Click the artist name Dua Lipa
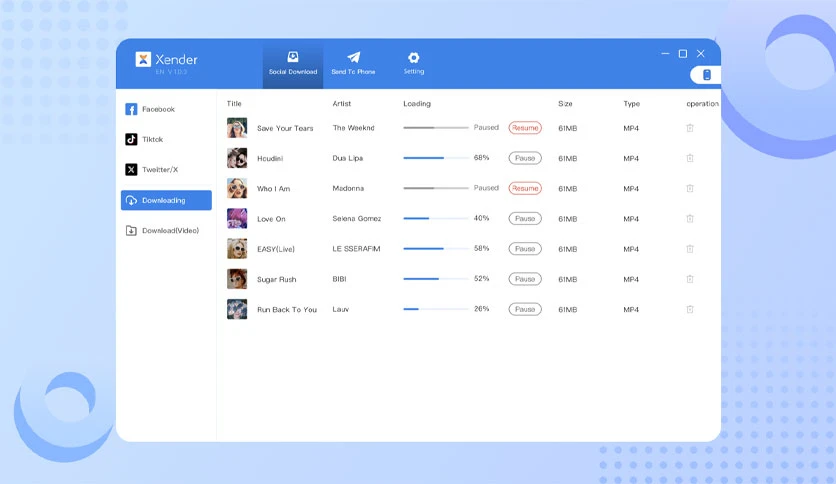This screenshot has height=484, width=836. coord(348,158)
